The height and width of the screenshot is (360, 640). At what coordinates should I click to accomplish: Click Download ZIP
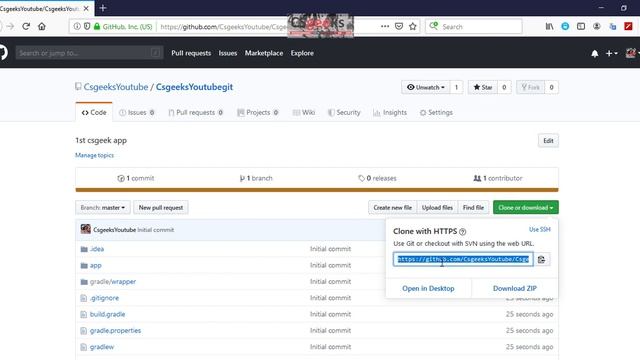click(515, 289)
